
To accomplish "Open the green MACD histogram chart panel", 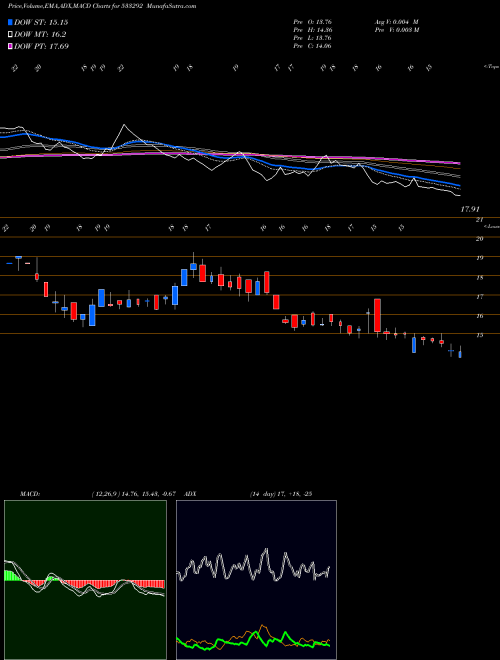I will click(x=85, y=580).
